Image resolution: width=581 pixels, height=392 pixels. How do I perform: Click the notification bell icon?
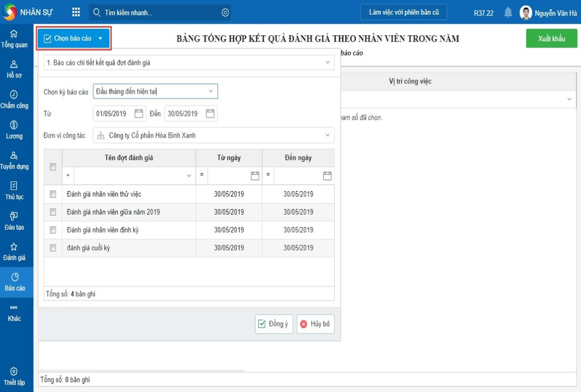(x=508, y=13)
